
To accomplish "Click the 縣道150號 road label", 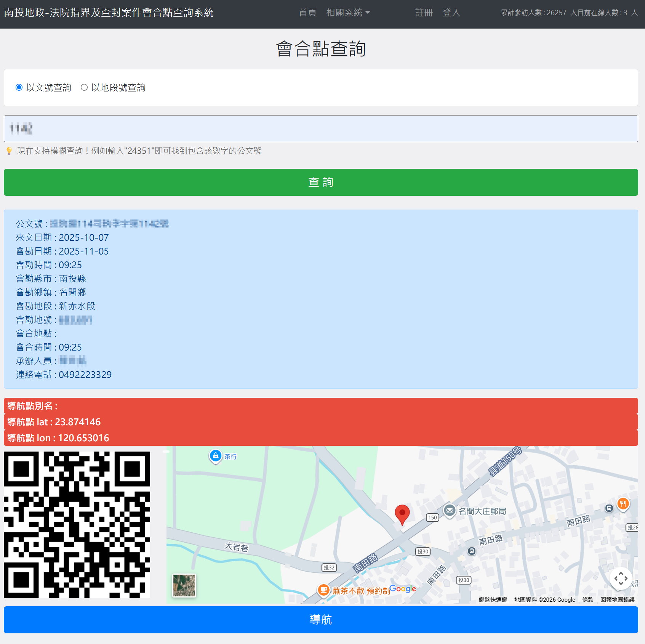I will click(505, 461).
